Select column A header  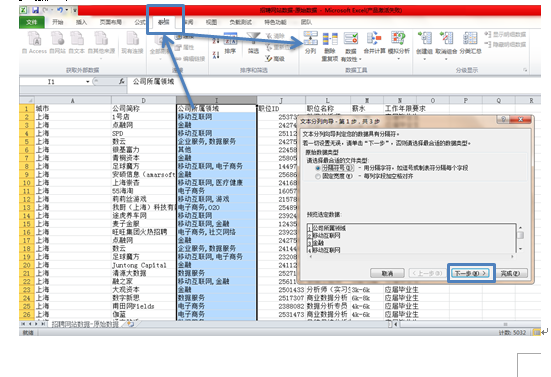tap(73, 100)
